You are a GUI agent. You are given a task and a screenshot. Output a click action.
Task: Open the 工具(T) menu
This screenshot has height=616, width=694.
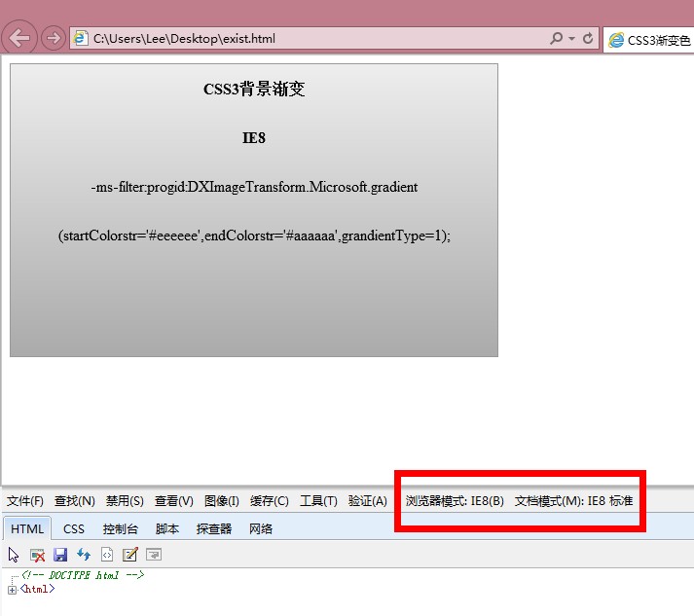point(318,501)
